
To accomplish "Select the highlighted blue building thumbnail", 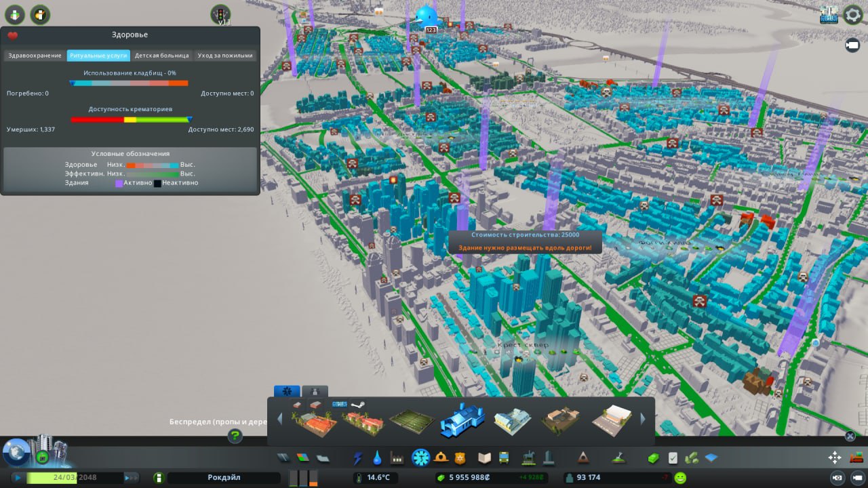I will click(462, 421).
